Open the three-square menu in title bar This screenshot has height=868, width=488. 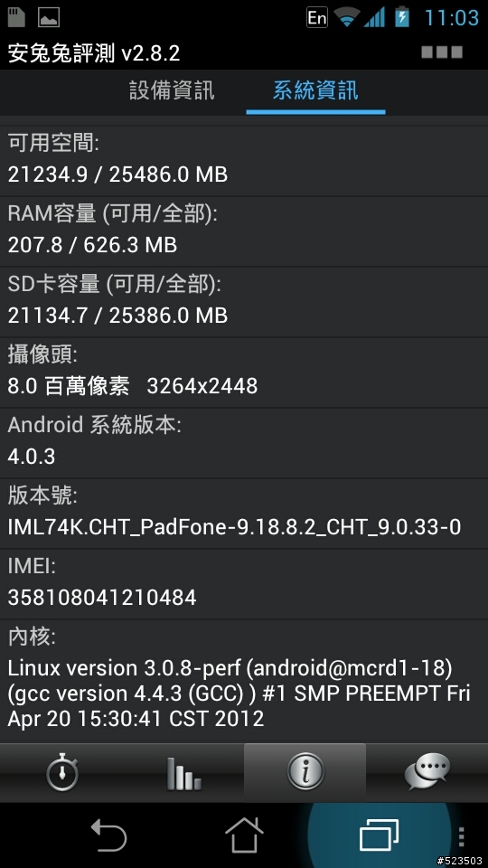pos(442,52)
